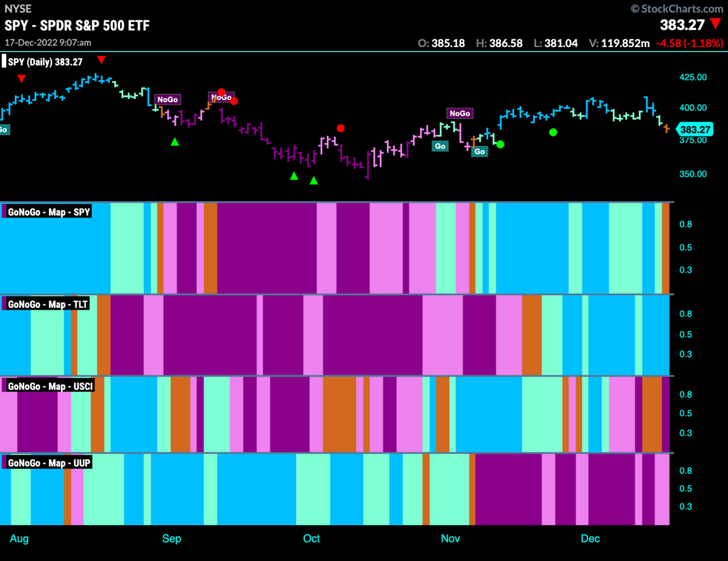The height and width of the screenshot is (561, 728).
Task: Click the red circle marker in early October
Action: pos(341,128)
